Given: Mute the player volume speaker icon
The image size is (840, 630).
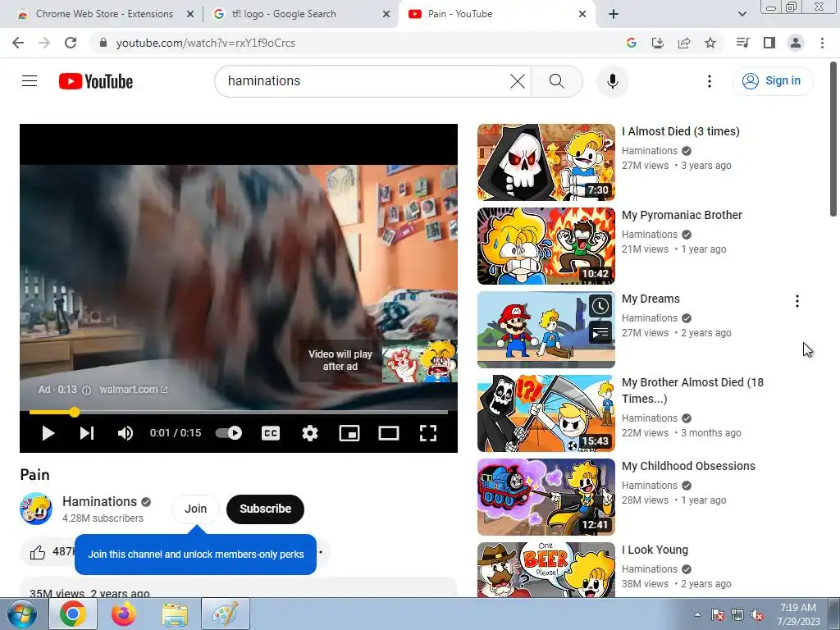Looking at the screenshot, I should [126, 433].
